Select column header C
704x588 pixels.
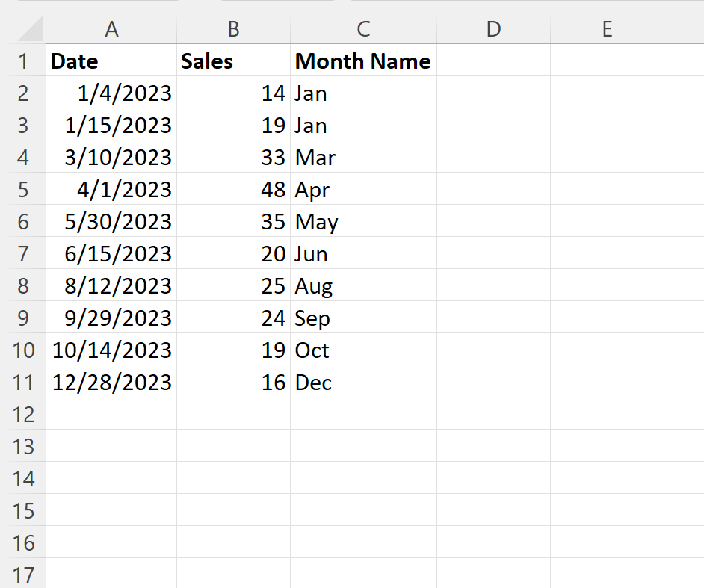362,30
